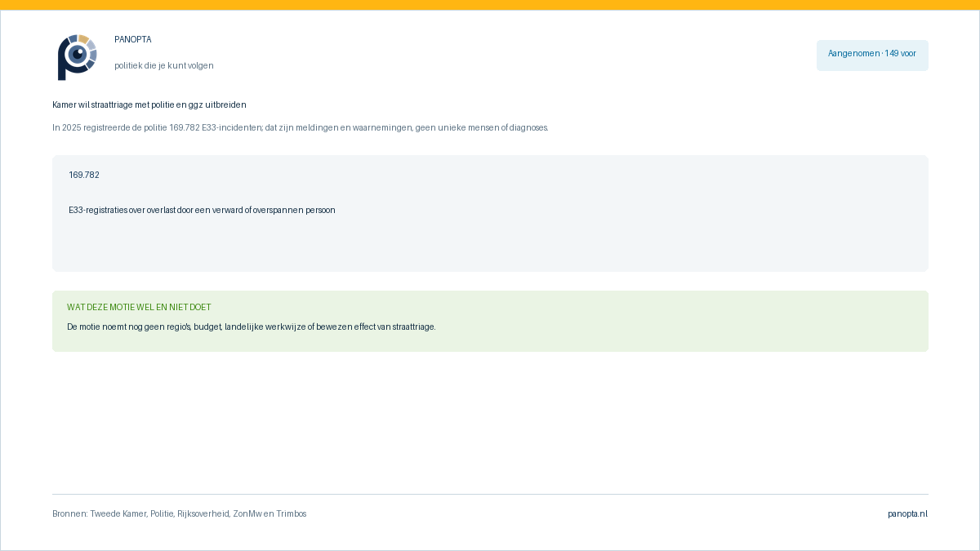Click the 'Bronnen: Tweede Kamer, Politie' source line
Viewport: 980px width, 551px height.
180,514
